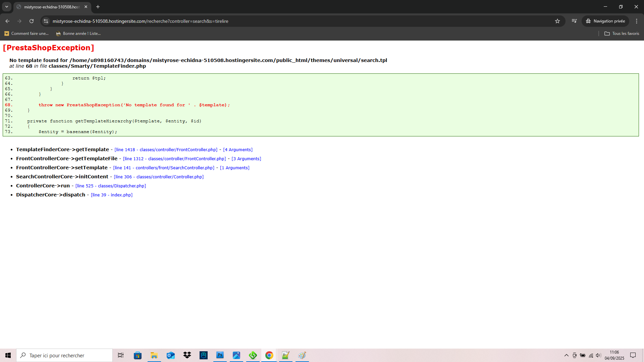Expand the '3 Arguments' link
The image size is (644, 362).
[x=246, y=159]
